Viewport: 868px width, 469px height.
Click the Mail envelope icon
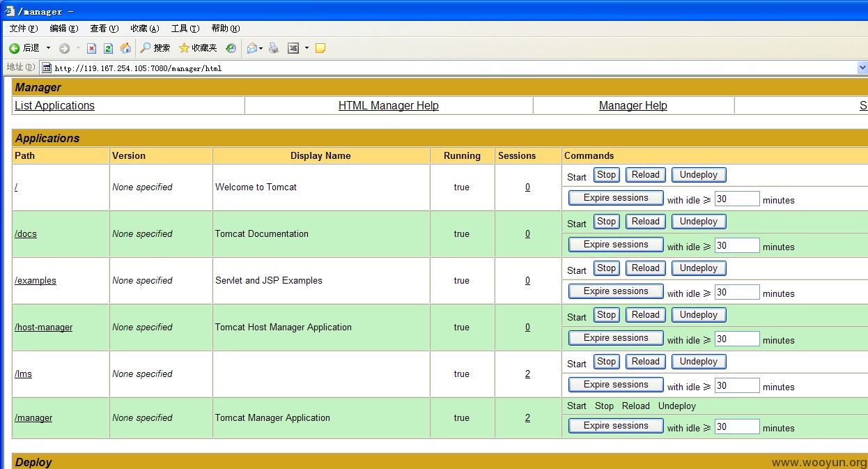coord(251,48)
